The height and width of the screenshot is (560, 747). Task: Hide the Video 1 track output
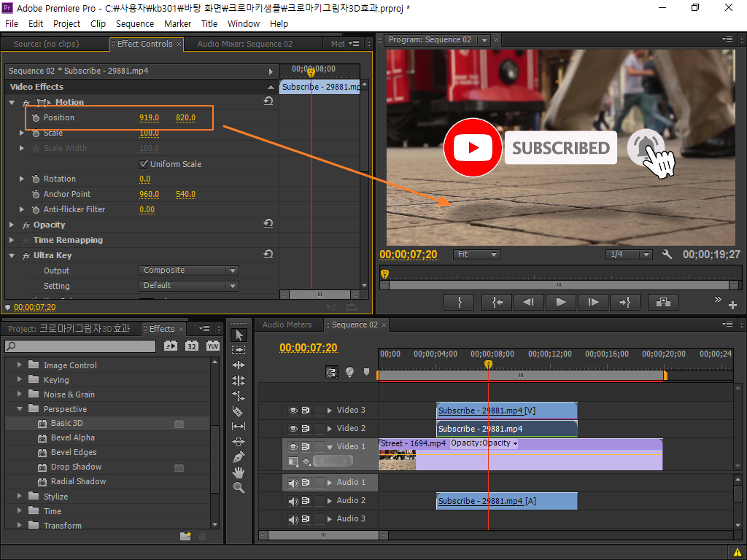[x=293, y=447]
